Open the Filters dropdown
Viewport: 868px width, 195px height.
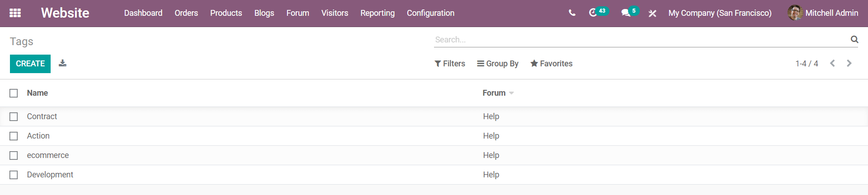click(x=450, y=64)
